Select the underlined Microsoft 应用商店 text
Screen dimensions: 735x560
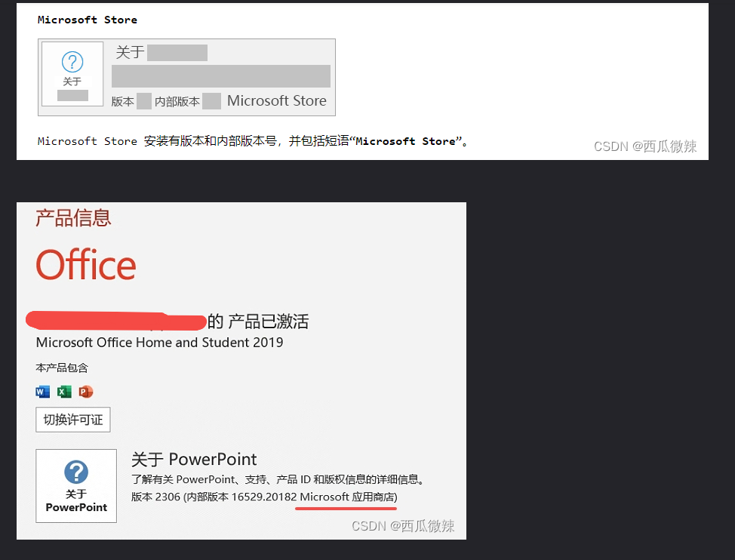(x=347, y=497)
